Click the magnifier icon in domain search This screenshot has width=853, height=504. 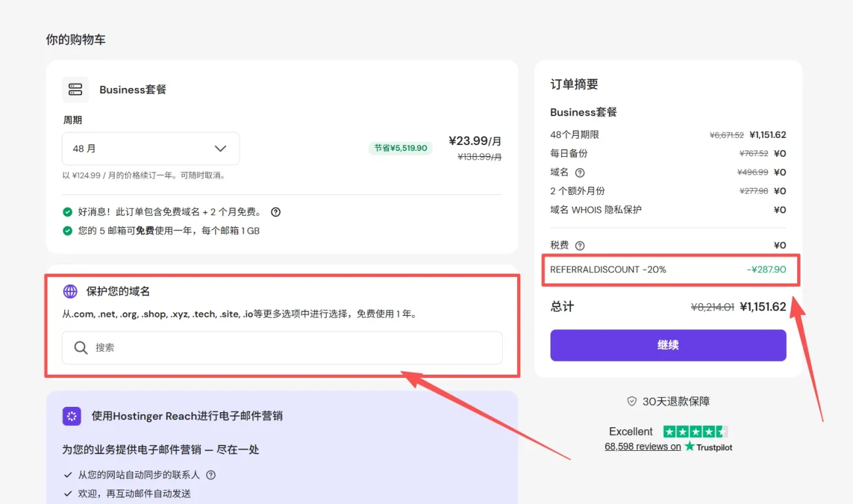(81, 348)
